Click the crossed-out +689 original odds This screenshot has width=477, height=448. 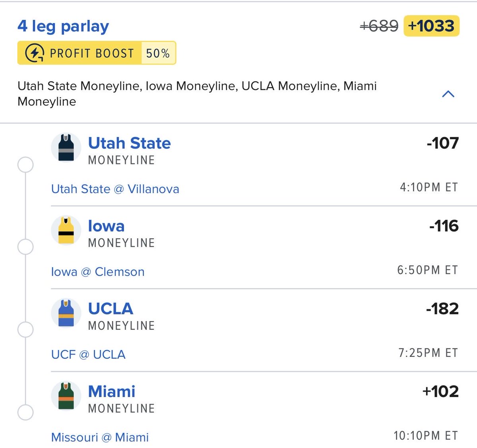[x=379, y=26]
